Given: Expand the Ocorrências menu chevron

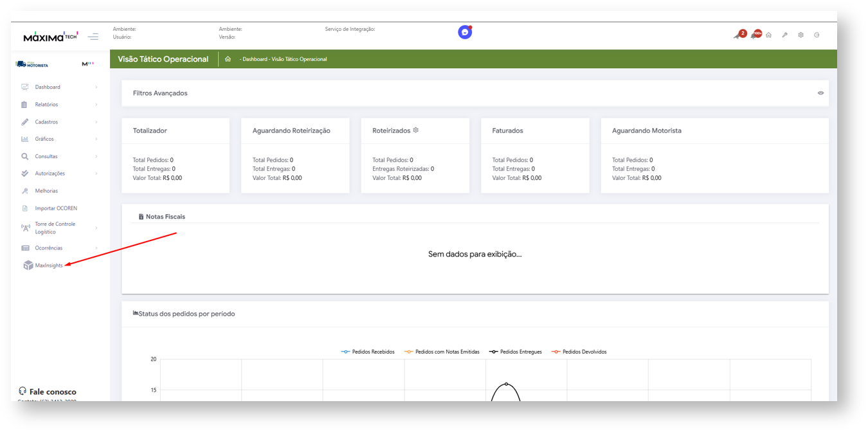Looking at the screenshot, I should 96,248.
